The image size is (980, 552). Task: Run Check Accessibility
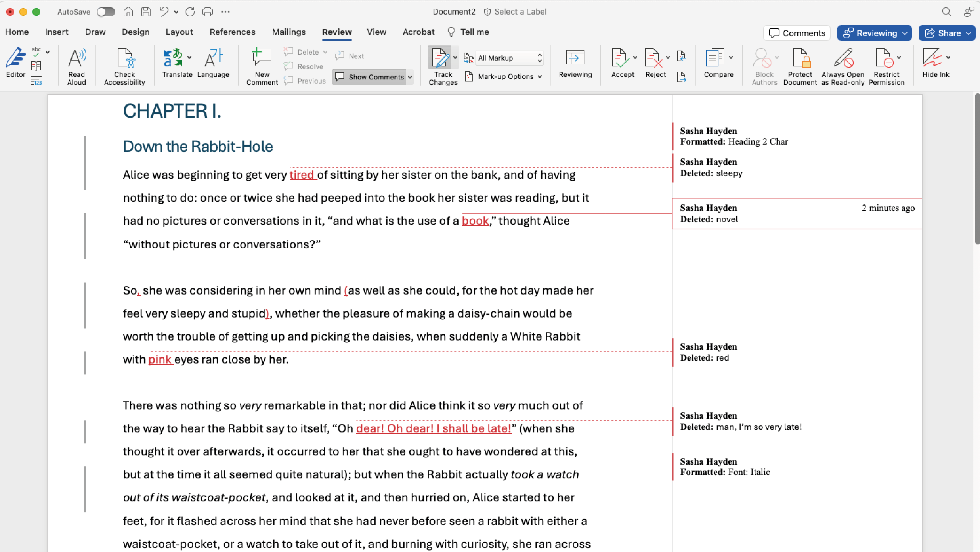124,66
